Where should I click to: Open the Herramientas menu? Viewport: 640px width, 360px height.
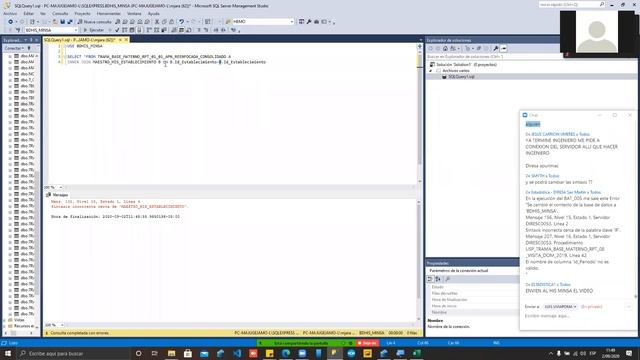coord(109,13)
